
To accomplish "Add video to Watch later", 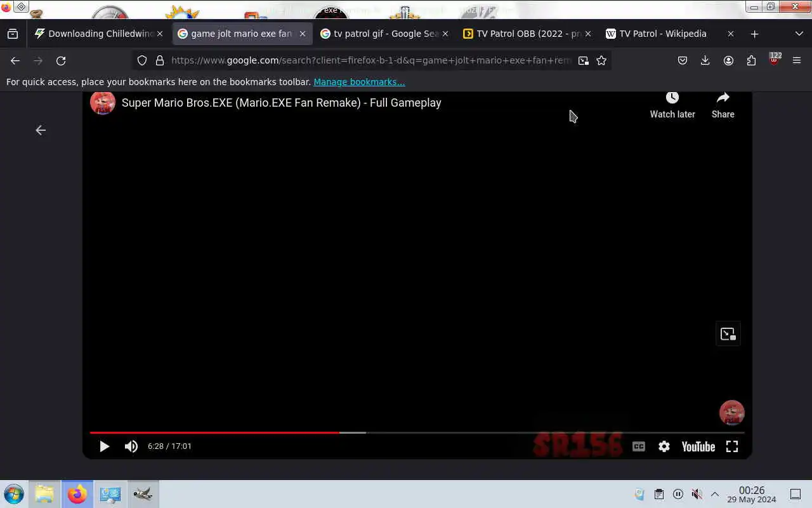I will pyautogui.click(x=672, y=105).
